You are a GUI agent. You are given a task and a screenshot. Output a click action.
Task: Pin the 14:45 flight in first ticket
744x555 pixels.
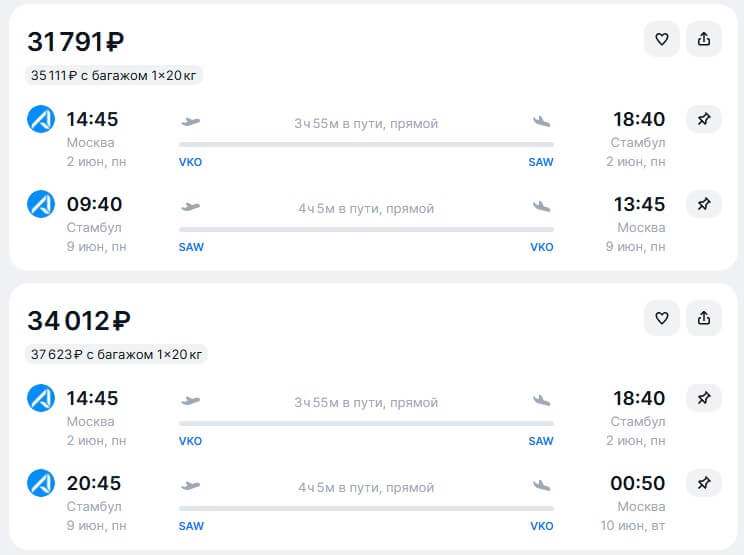pos(704,119)
